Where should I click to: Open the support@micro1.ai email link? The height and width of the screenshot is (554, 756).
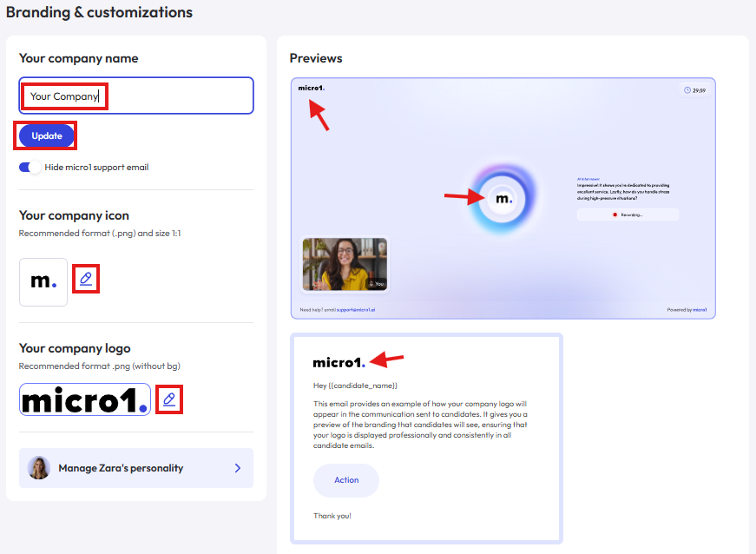point(356,309)
